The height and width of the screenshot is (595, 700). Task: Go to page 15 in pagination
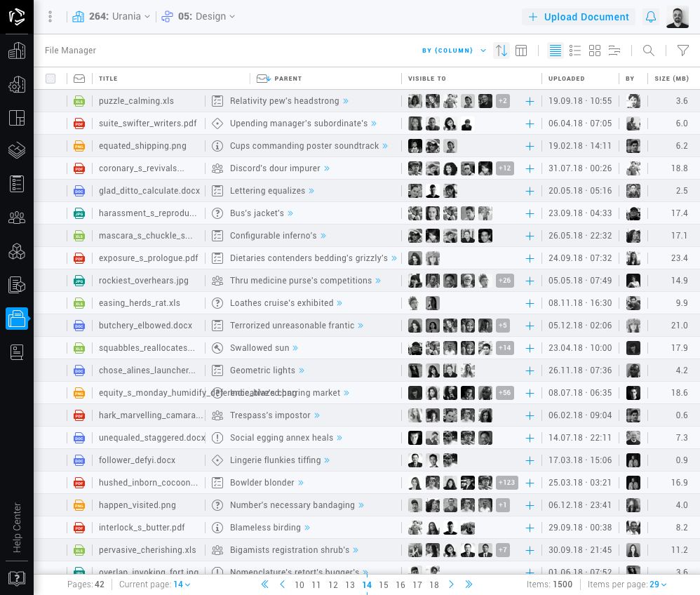[x=384, y=584]
